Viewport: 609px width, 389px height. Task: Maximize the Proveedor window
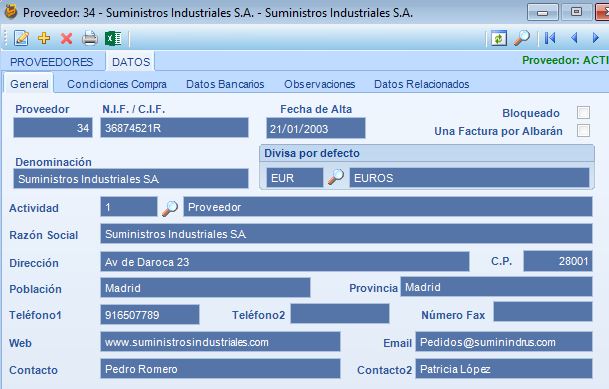[x=576, y=12]
